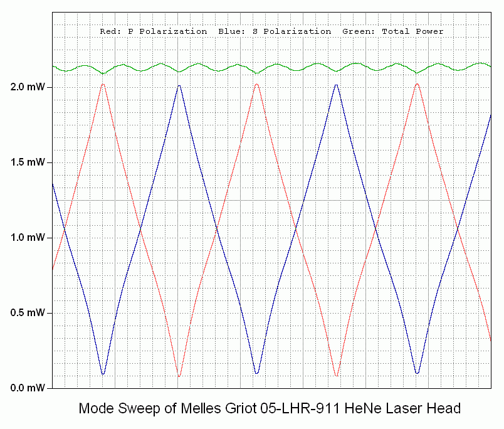504x429 pixels.
Task: Select the 1.0 mW axis label
Action: (x=28, y=238)
